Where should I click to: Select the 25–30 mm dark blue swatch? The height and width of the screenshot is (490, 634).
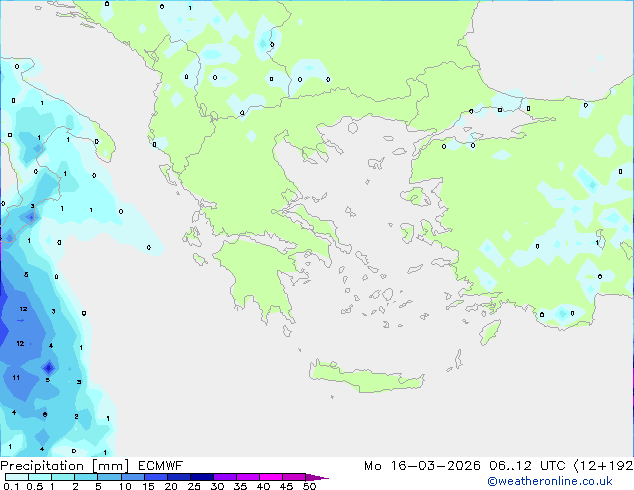[x=202, y=477]
